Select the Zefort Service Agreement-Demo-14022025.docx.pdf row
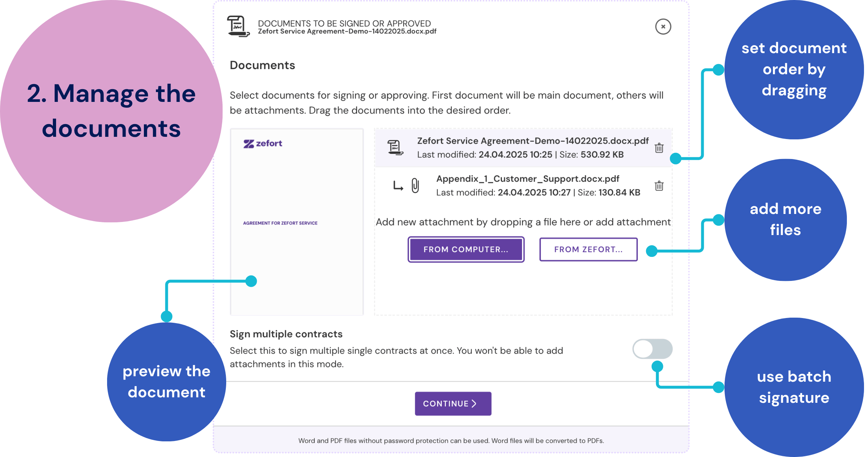The height and width of the screenshot is (457, 868). (x=523, y=148)
